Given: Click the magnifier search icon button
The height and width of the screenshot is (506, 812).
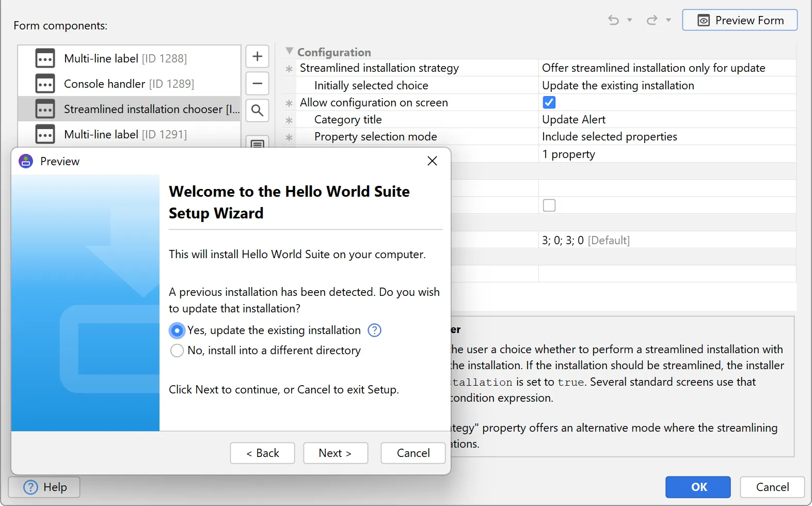Looking at the screenshot, I should click(257, 110).
